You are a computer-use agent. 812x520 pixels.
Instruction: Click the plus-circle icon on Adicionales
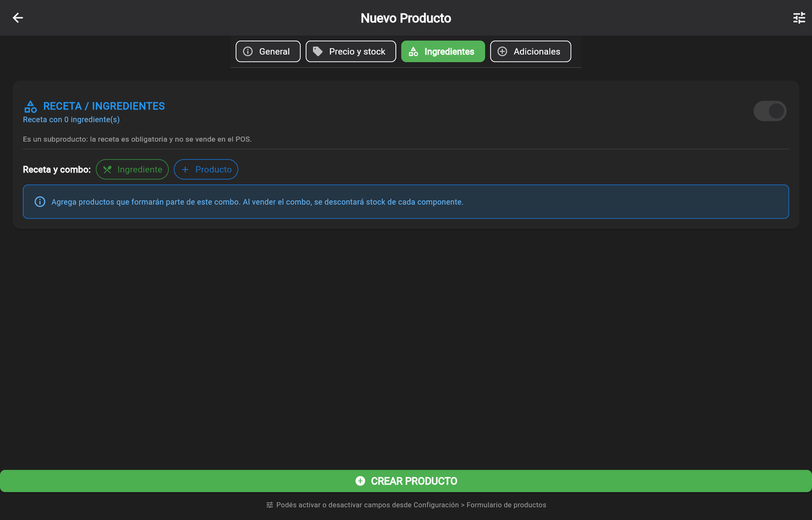coord(502,51)
